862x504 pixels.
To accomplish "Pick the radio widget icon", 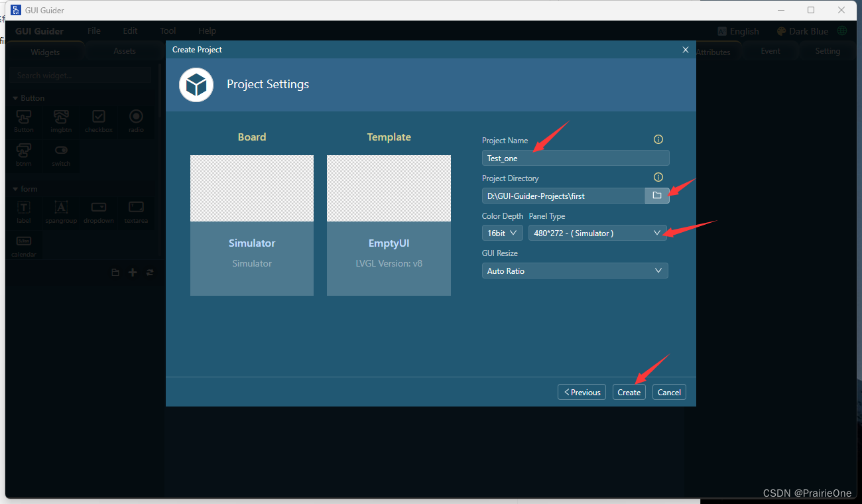I will pos(136,117).
